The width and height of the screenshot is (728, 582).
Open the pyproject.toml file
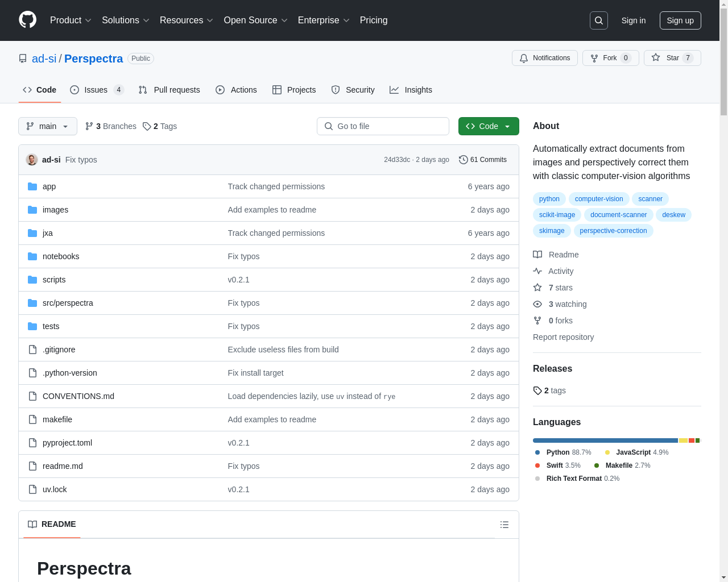point(67,443)
